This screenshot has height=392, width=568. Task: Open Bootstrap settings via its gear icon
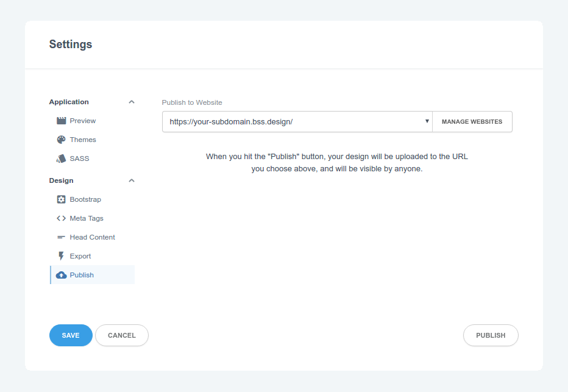61,199
